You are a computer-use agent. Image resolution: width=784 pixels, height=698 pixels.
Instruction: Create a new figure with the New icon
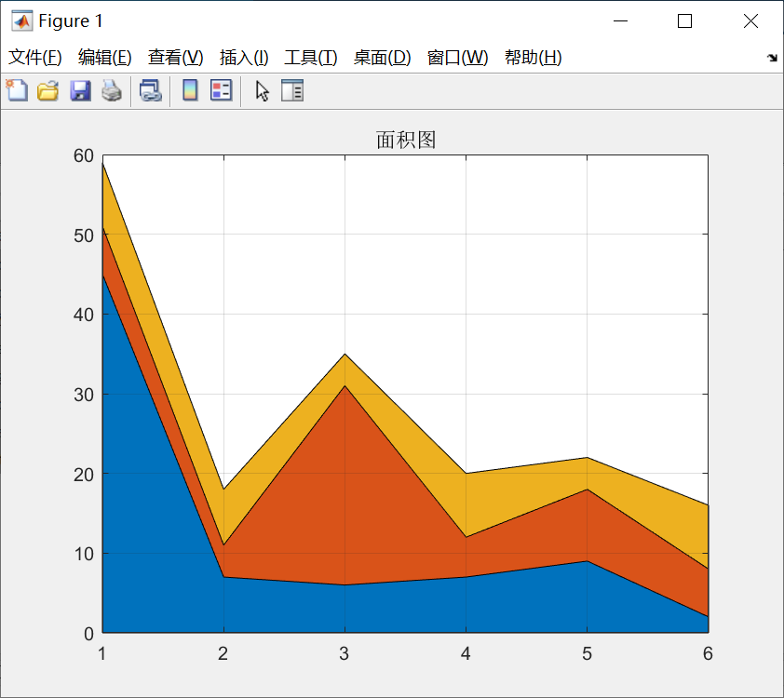[16, 90]
